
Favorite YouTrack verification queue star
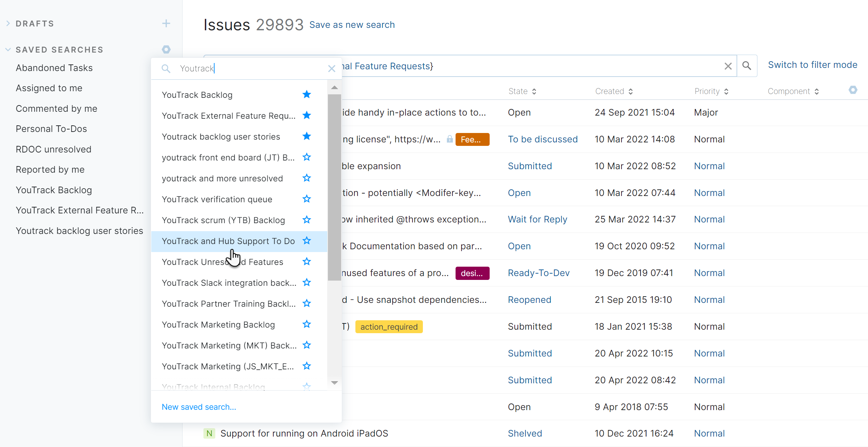coord(306,199)
